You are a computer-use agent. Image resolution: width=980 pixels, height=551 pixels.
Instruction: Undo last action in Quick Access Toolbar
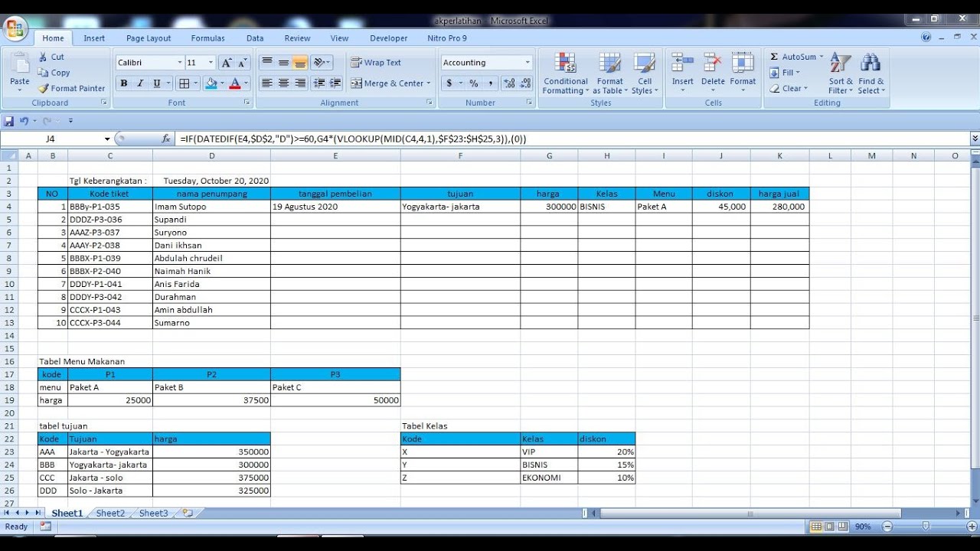coord(24,121)
